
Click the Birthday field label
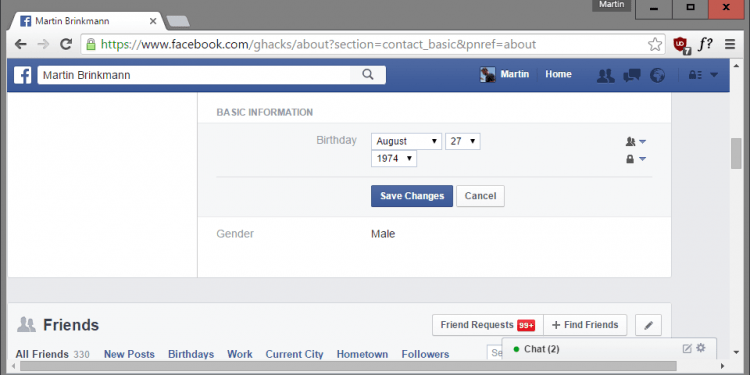click(336, 140)
